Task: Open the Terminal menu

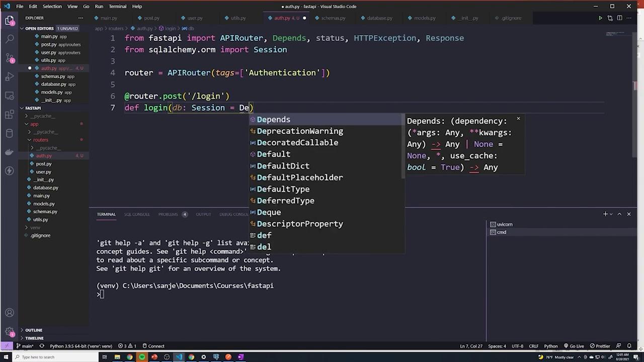Action: point(118,6)
